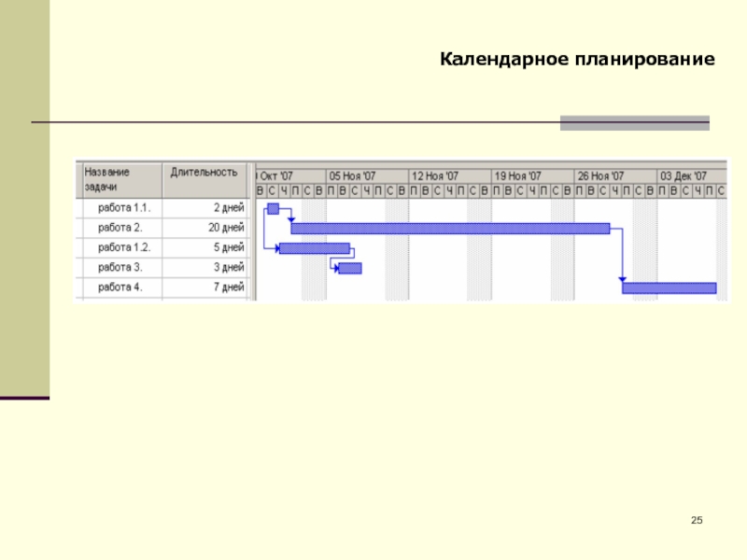
Task: Click dependency arrow entering работа 4. bar
Action: (622, 277)
